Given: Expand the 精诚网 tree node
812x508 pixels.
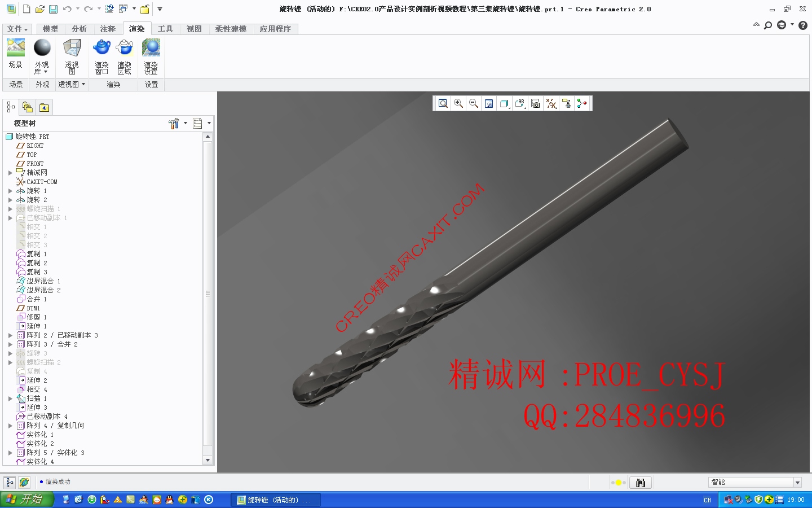Looking at the screenshot, I should pos(10,173).
